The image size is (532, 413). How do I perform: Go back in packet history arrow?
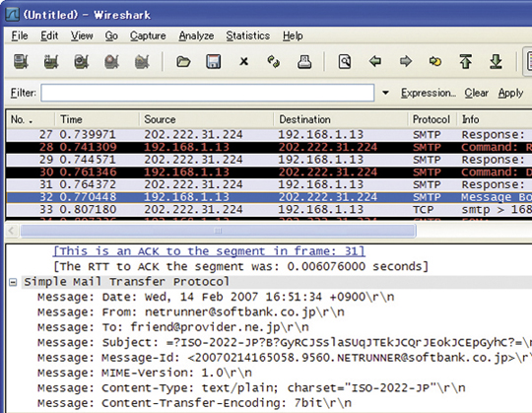pyautogui.click(x=375, y=61)
